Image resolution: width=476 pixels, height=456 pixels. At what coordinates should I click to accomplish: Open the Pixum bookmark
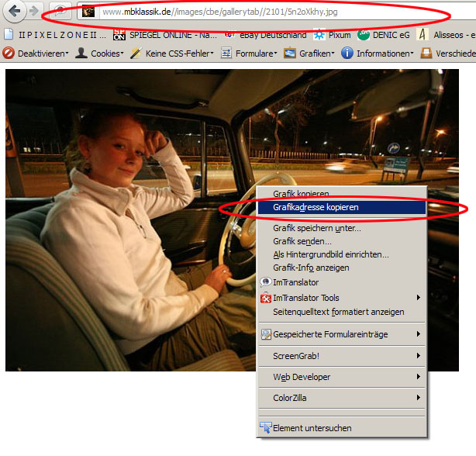pyautogui.click(x=332, y=35)
